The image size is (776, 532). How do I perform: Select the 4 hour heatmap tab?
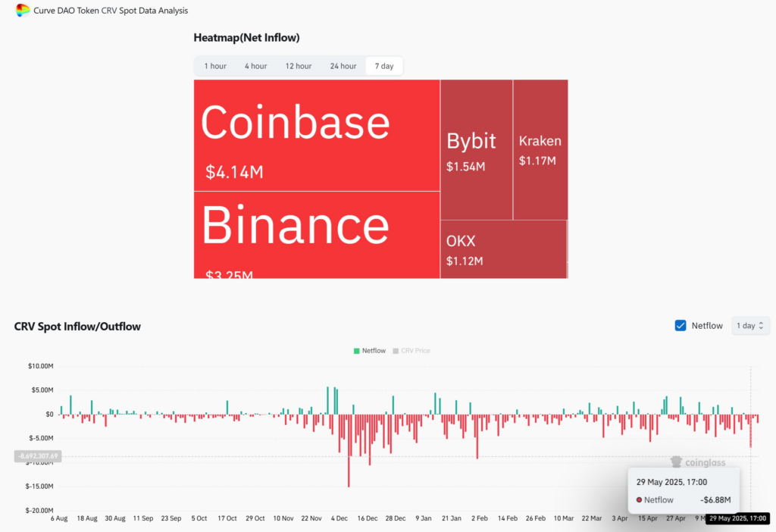pyautogui.click(x=255, y=66)
